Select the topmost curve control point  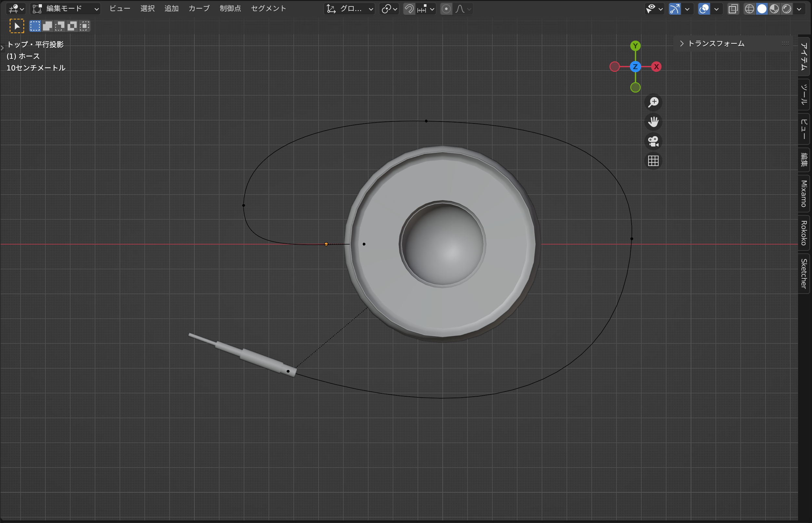tap(426, 121)
